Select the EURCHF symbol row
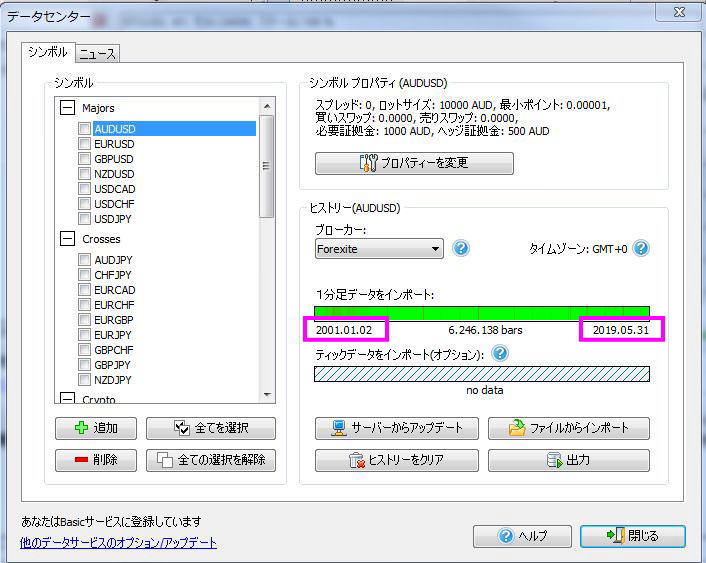 114,304
